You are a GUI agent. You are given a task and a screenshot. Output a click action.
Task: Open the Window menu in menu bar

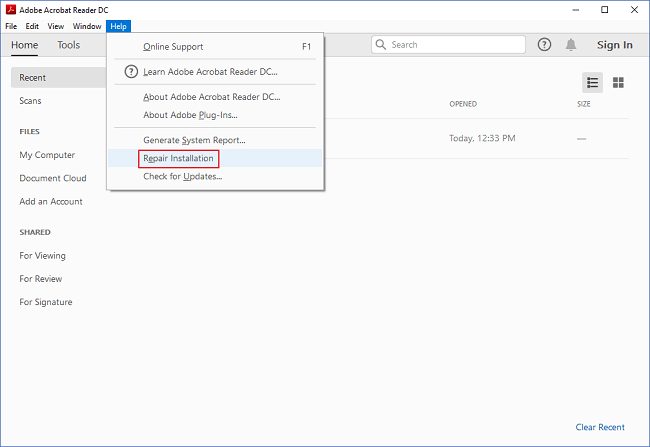click(87, 26)
